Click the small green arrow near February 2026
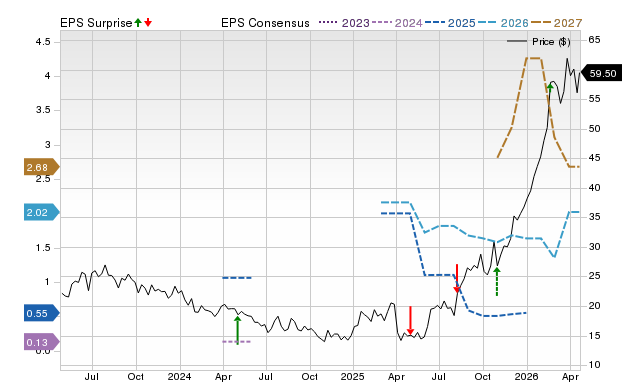The height and width of the screenshot is (382, 640). pos(550,87)
